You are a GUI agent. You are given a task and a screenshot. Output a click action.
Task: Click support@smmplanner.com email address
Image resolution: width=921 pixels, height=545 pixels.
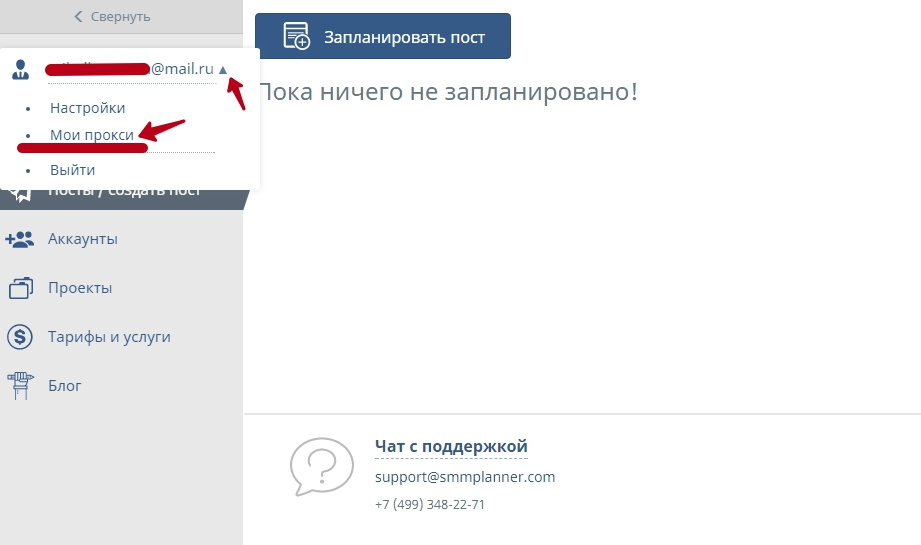pyautogui.click(x=464, y=477)
